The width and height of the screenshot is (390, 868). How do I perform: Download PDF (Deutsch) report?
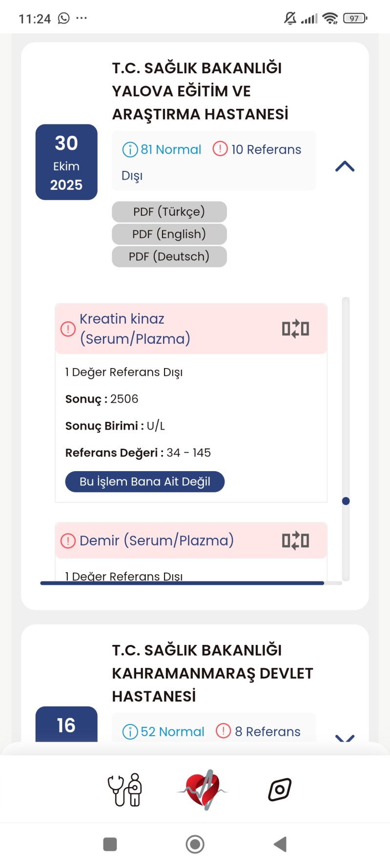click(169, 257)
